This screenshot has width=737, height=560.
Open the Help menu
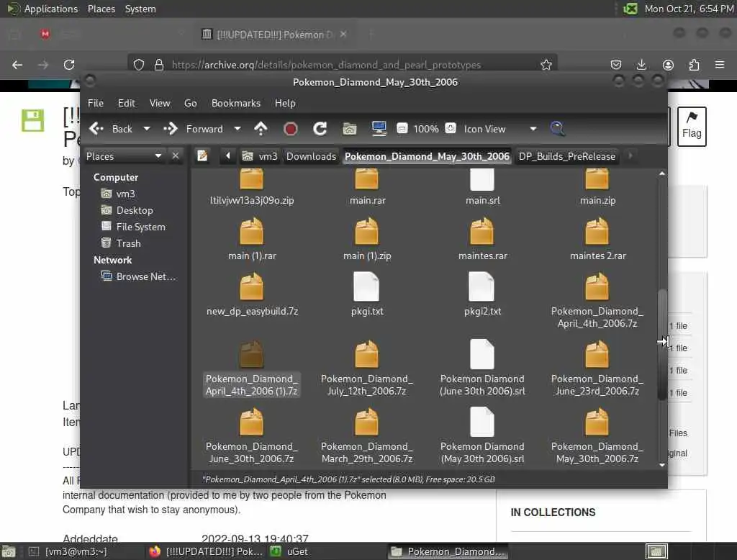coord(285,103)
